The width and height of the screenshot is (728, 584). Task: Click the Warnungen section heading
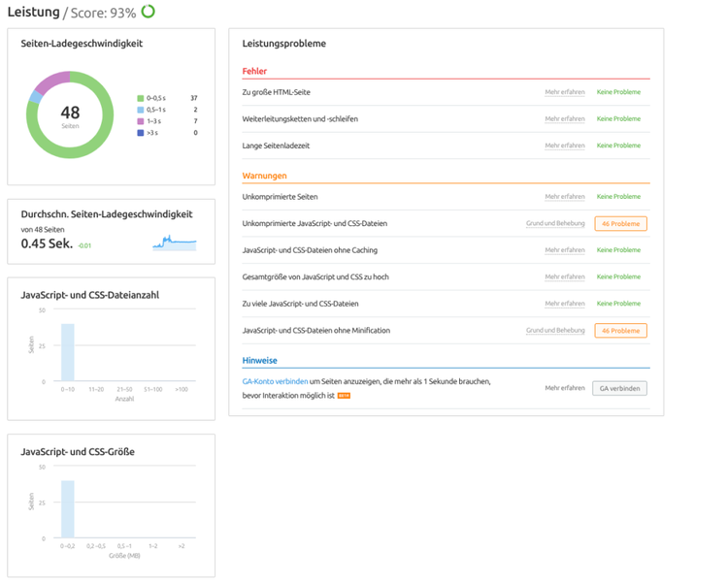click(x=265, y=176)
